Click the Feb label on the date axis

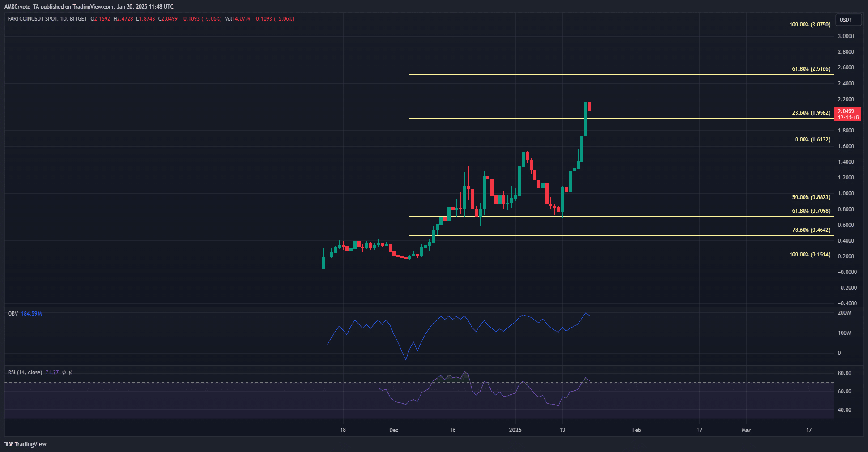[x=636, y=430]
